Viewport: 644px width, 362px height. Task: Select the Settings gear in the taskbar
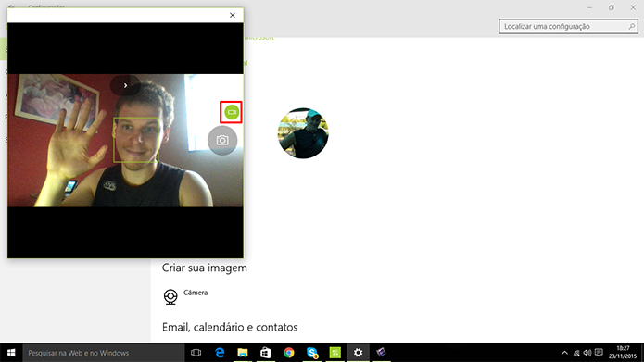359,353
